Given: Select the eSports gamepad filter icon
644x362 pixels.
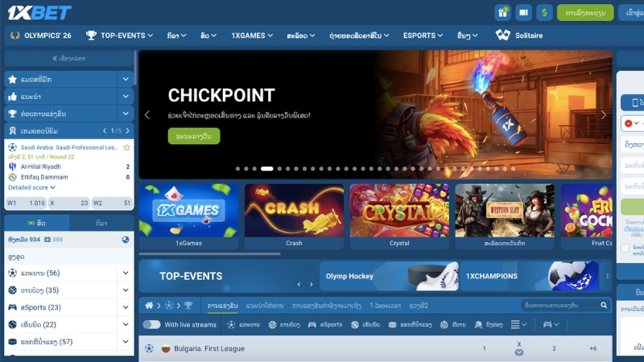Looking at the screenshot, I should 312,325.
